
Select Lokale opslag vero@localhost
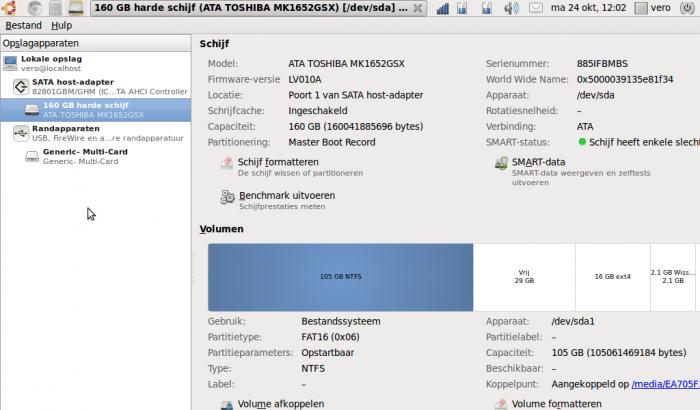[96, 63]
